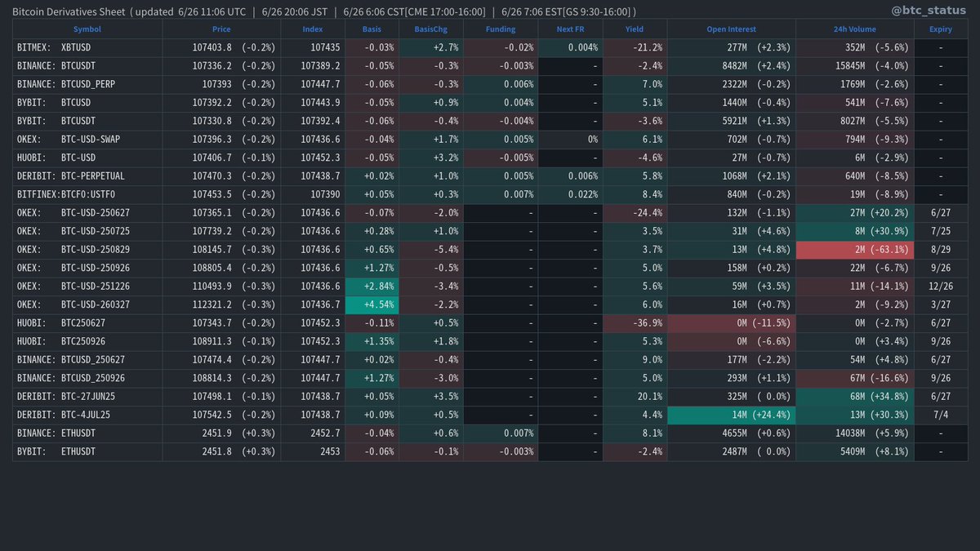Click the Index column header
The height and width of the screenshot is (551, 980).
[x=313, y=29]
